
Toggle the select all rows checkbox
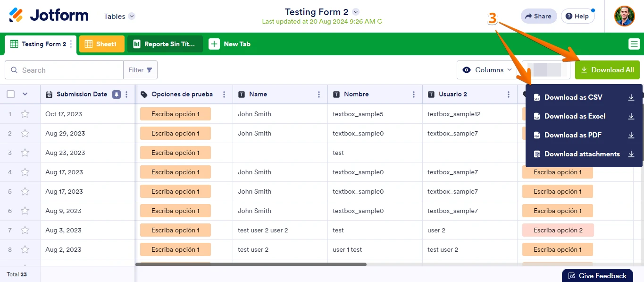[x=10, y=94]
